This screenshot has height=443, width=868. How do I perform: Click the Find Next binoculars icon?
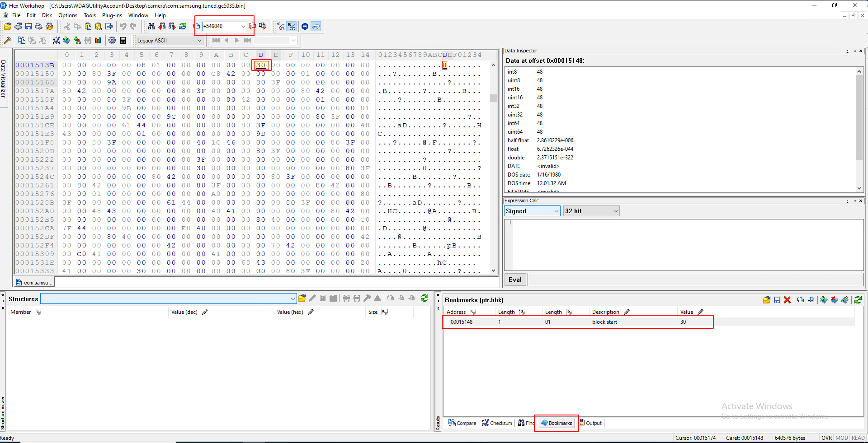(x=172, y=26)
